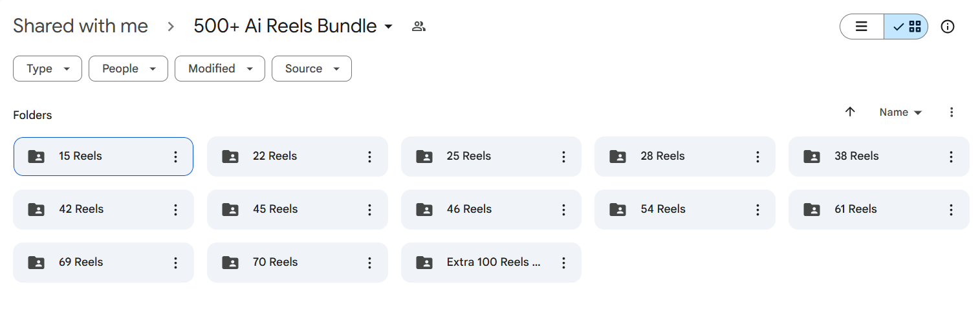Open the Name sort field menu
This screenshot has width=980, height=315.
point(900,112)
